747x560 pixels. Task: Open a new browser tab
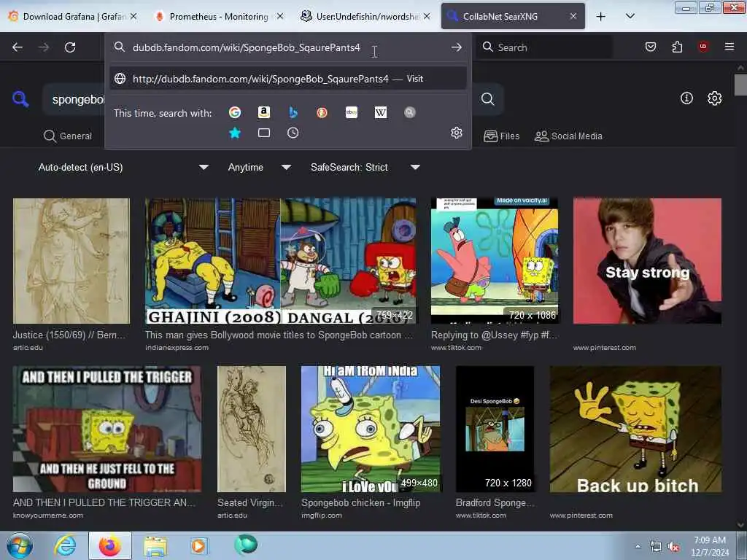pos(601,16)
